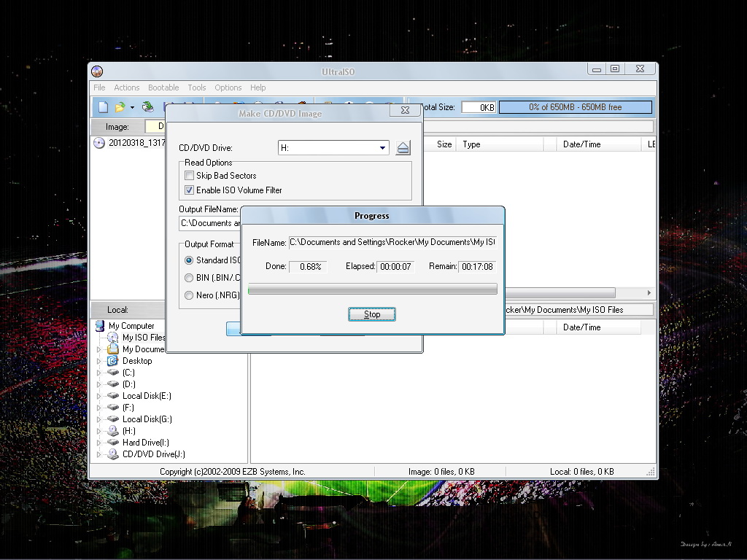Click status text 'Image: 0 files, 0 KB'
Image resolution: width=747 pixels, height=560 pixels.
[441, 472]
